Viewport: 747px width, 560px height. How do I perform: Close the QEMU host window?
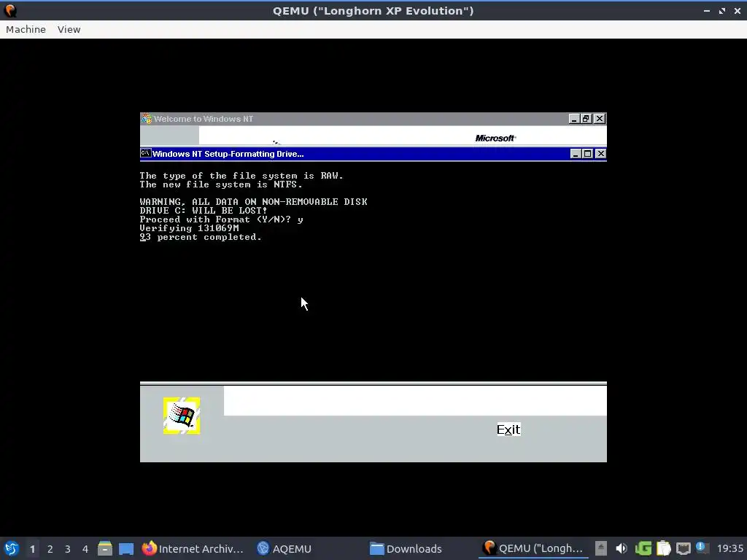737,10
